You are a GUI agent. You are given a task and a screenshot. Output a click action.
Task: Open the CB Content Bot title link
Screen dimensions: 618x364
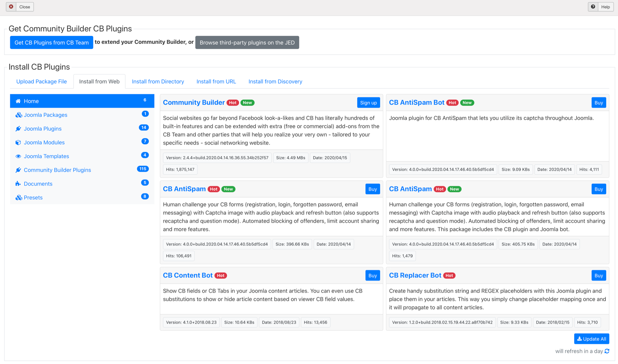188,275
